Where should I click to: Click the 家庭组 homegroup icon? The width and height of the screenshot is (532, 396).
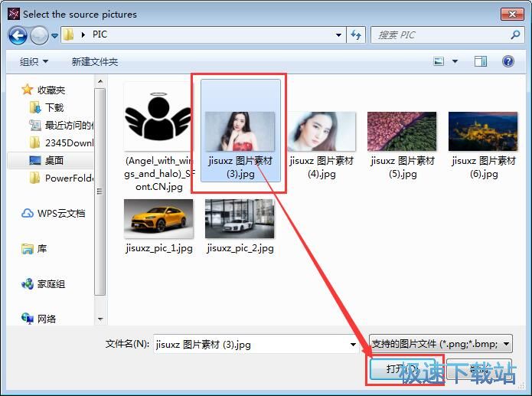pos(27,284)
